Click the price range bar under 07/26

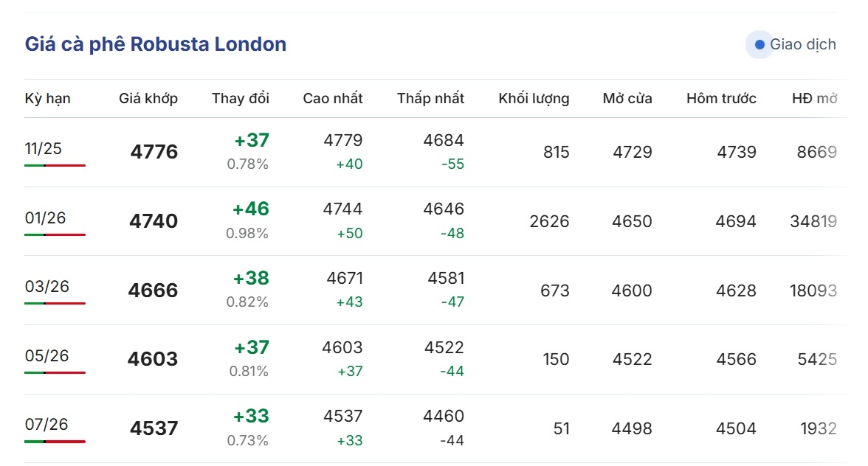(x=55, y=441)
